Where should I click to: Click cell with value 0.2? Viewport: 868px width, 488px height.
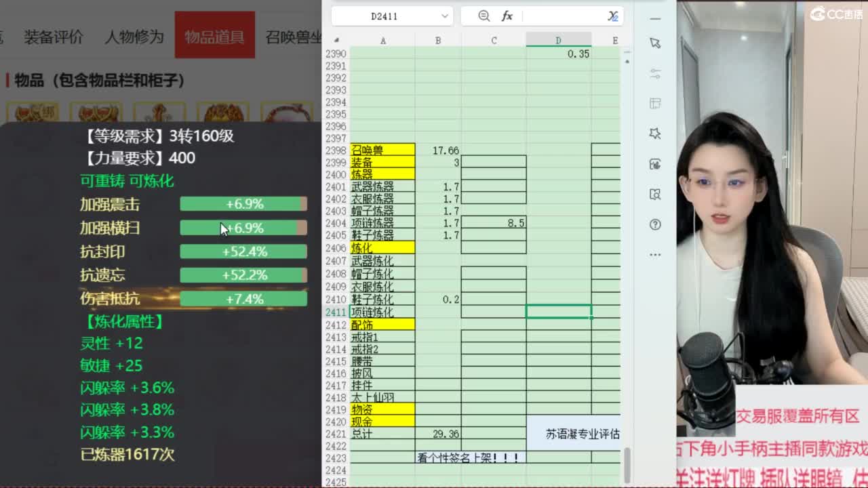click(438, 300)
